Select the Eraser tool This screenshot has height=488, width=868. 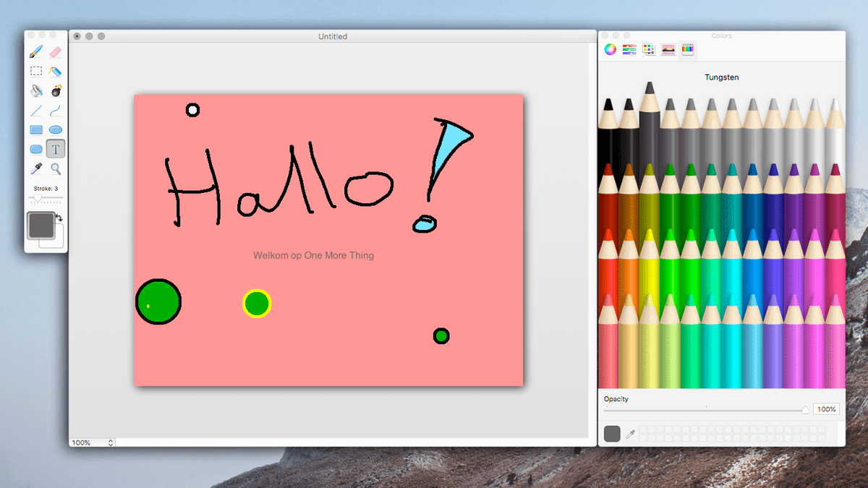[56, 51]
